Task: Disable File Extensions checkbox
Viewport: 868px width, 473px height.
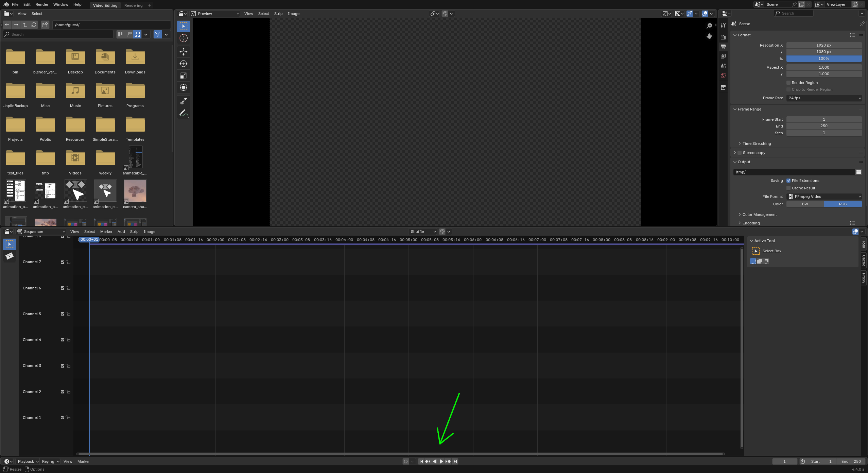Action: click(788, 181)
